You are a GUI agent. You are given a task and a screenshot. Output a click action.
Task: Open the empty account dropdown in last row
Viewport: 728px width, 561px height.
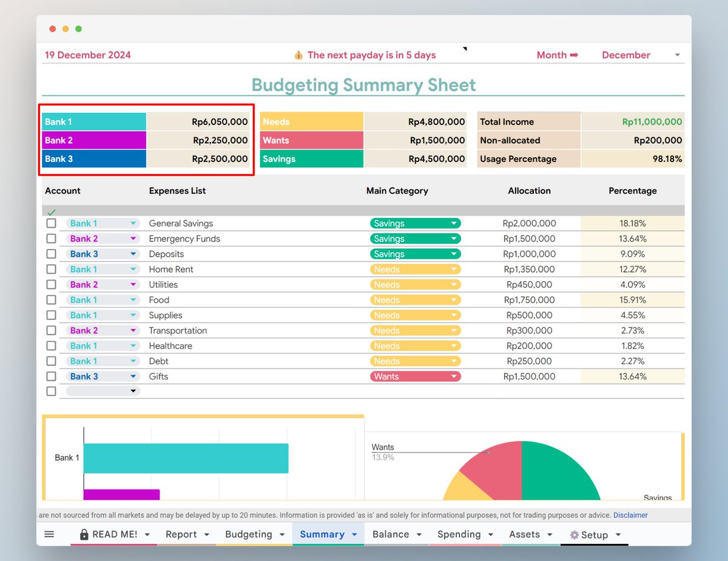(x=133, y=392)
